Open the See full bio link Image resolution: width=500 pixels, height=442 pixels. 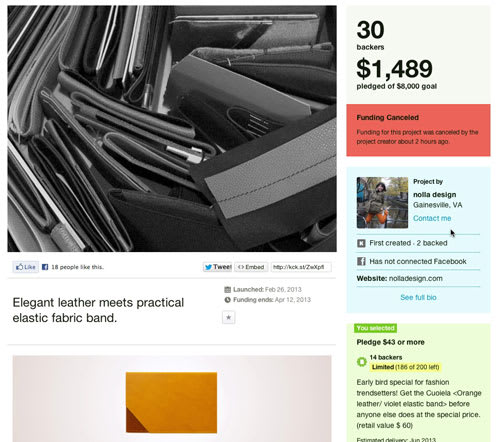[x=418, y=297]
